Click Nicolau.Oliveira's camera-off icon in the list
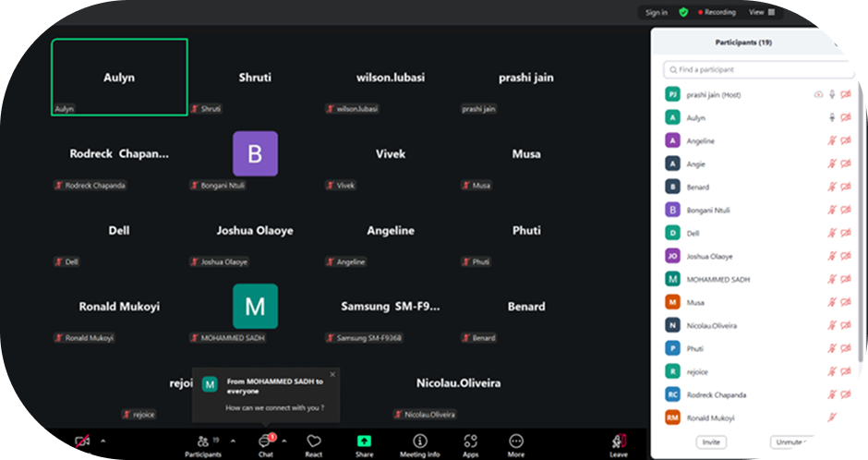Image resolution: width=868 pixels, height=460 pixels. coord(846,325)
